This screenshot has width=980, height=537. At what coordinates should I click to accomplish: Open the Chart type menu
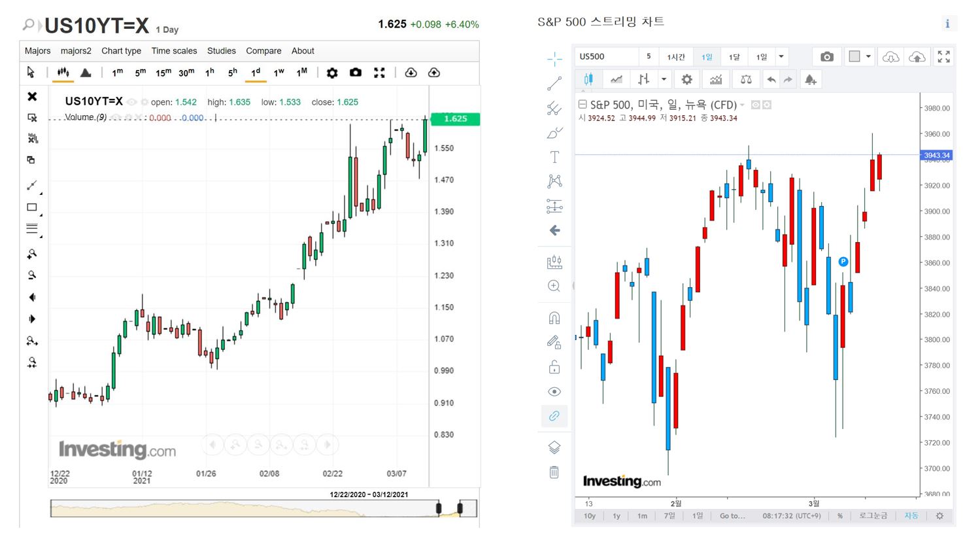[121, 51]
